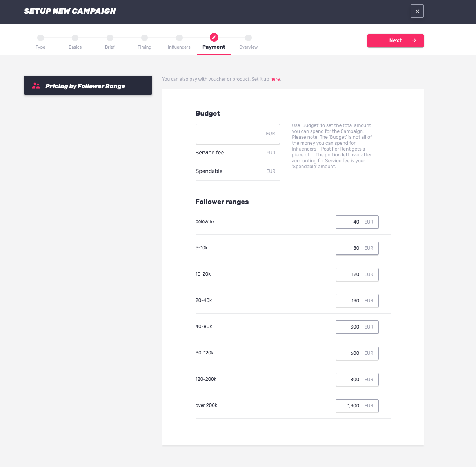This screenshot has width=476, height=467.
Task: Close the campaign setup dialog
Action: pyautogui.click(x=417, y=11)
